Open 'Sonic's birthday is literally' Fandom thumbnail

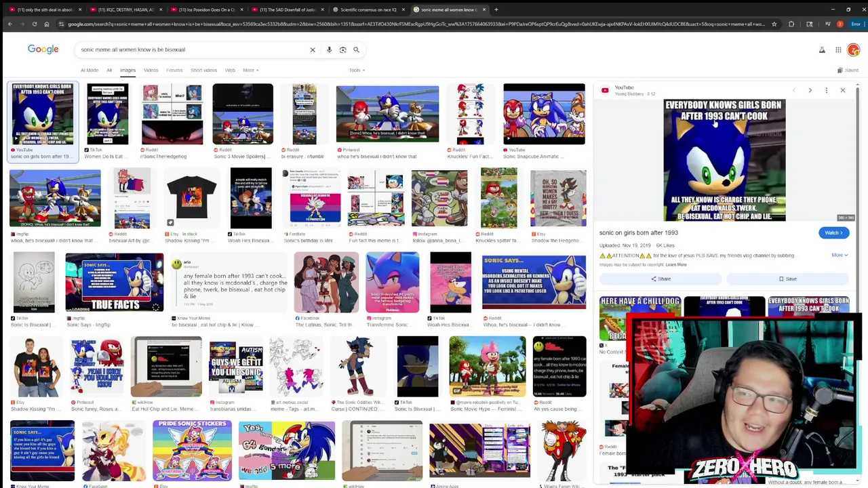(x=315, y=198)
